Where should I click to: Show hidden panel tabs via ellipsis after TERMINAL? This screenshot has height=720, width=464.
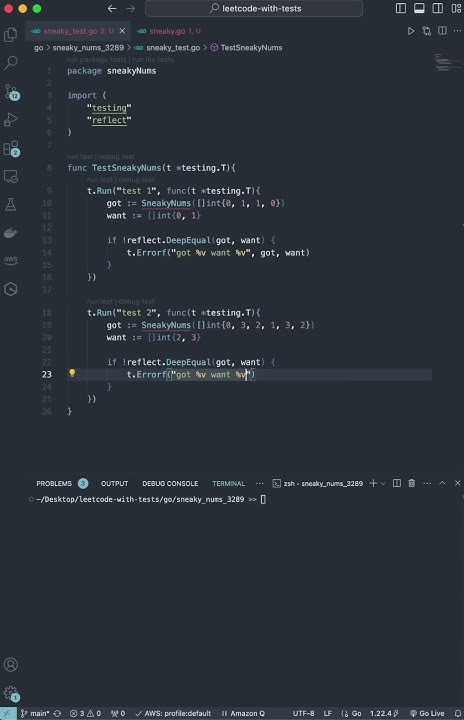260,483
